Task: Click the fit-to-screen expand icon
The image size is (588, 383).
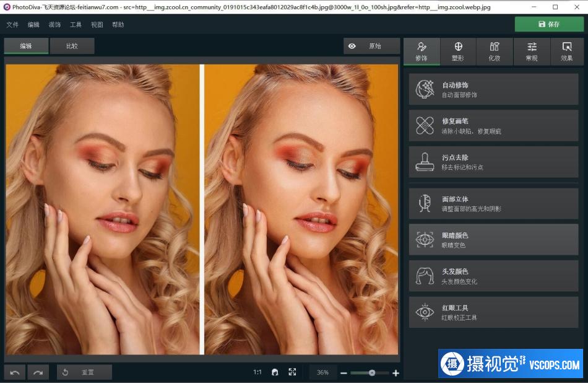Action: (293, 372)
